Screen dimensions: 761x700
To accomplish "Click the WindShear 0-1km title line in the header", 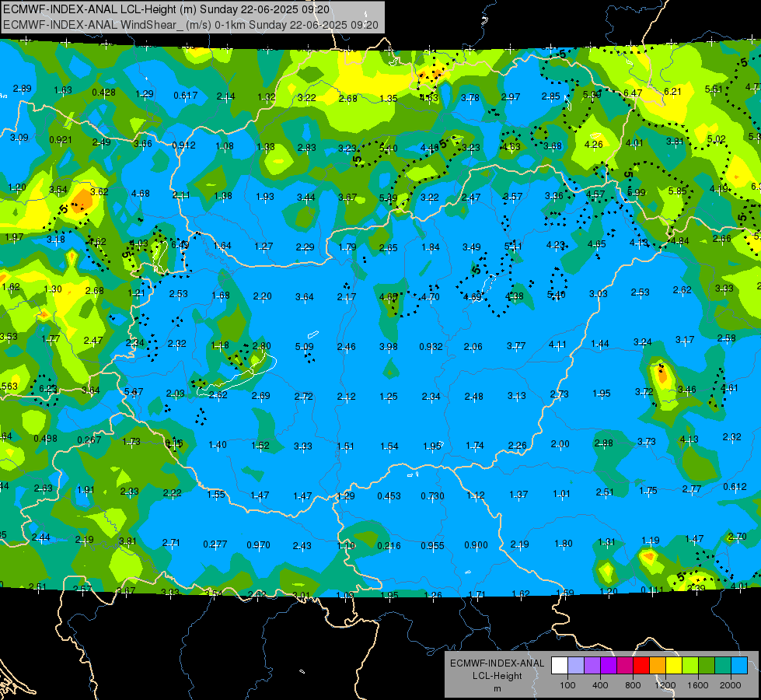I will [190, 25].
